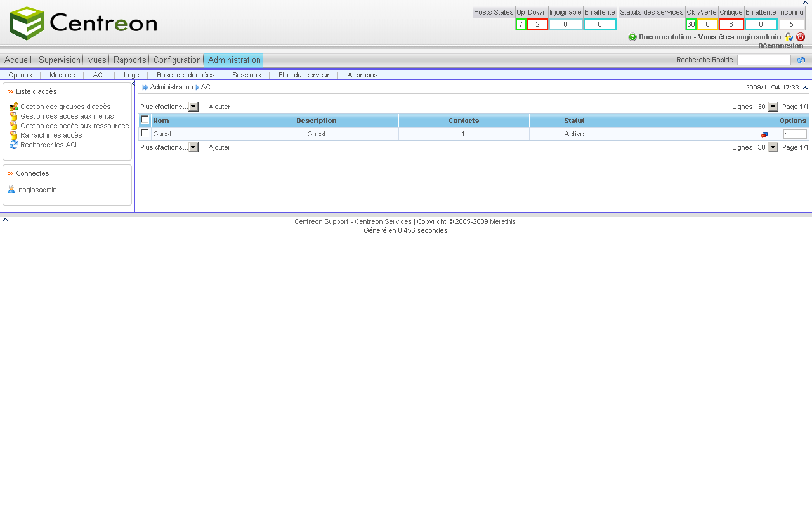Open the top Plus d'actions dropdown
This screenshot has height=531, width=812.
193,107
